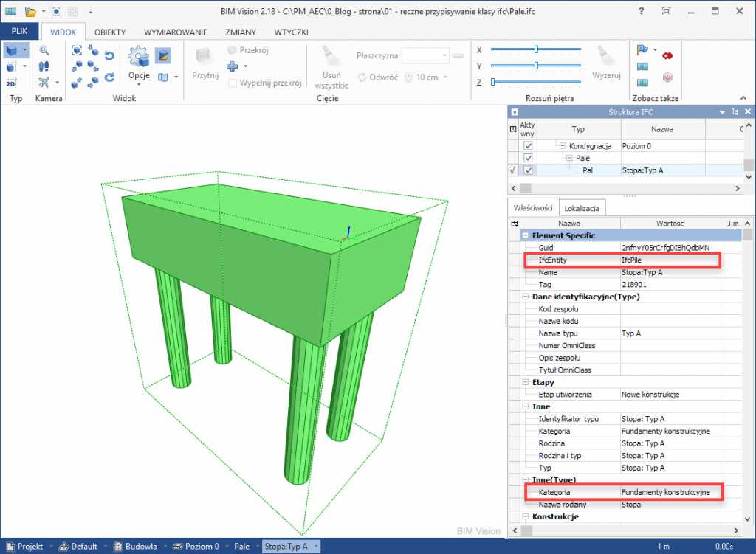Toggle the Pale row active checkbox
The image size is (756, 554).
point(528,158)
